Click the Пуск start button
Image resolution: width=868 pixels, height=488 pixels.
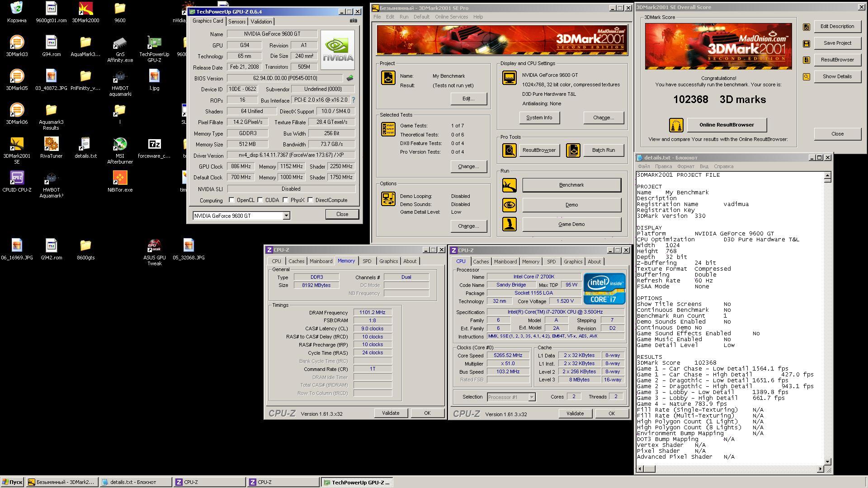click(x=12, y=482)
